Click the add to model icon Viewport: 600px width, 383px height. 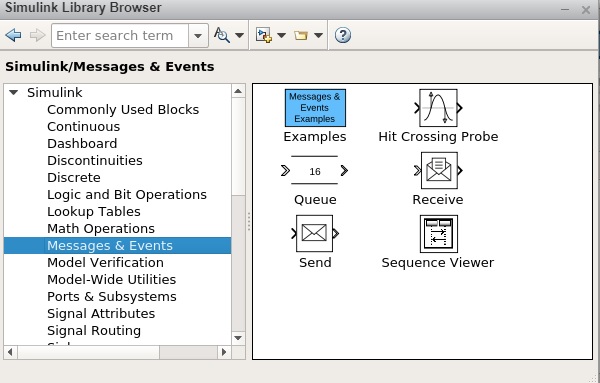click(264, 35)
